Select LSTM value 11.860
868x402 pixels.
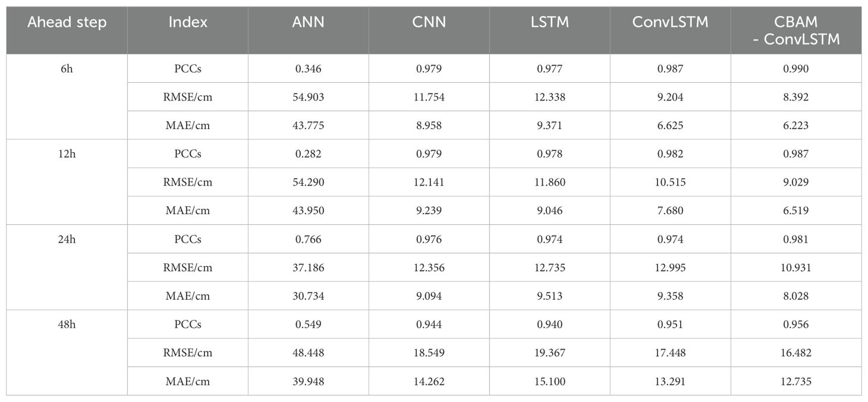tap(550, 183)
